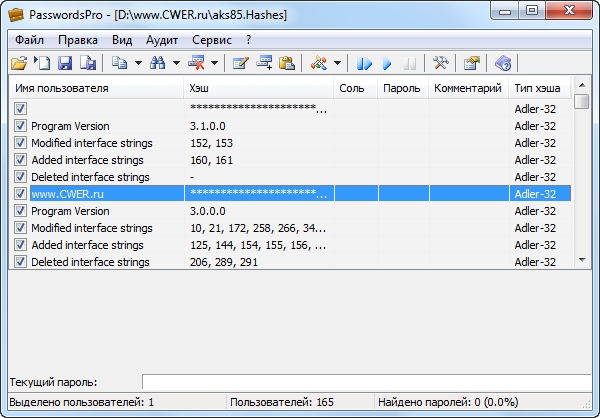The image size is (600, 418).
Task: Open settings with hammer and wrench icon
Action: tap(440, 63)
